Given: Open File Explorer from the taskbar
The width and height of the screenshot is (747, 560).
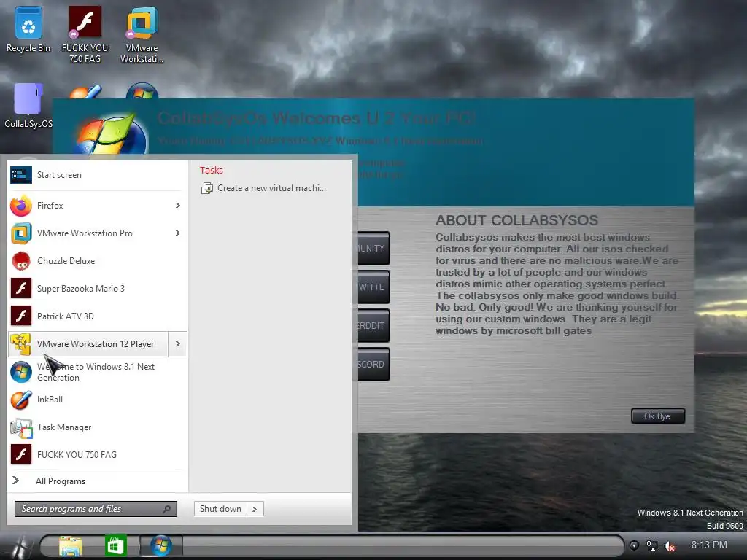Looking at the screenshot, I should click(71, 545).
